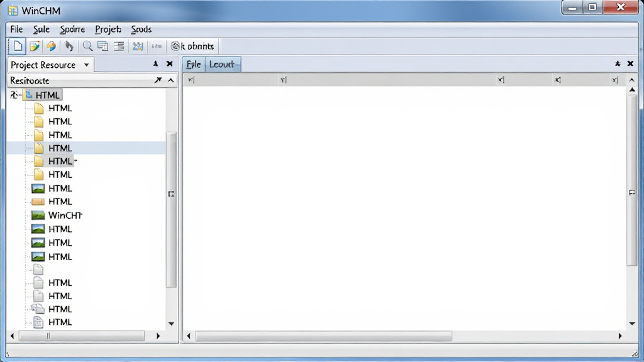Click the arrow icon in Resitoocte header
The image size is (644, 362).
pyautogui.click(x=158, y=80)
